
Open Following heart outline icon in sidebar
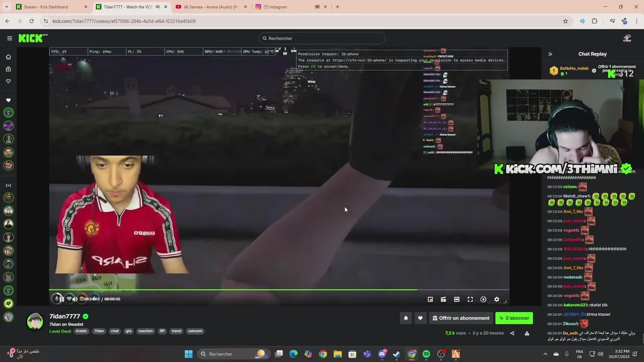tap(8, 81)
